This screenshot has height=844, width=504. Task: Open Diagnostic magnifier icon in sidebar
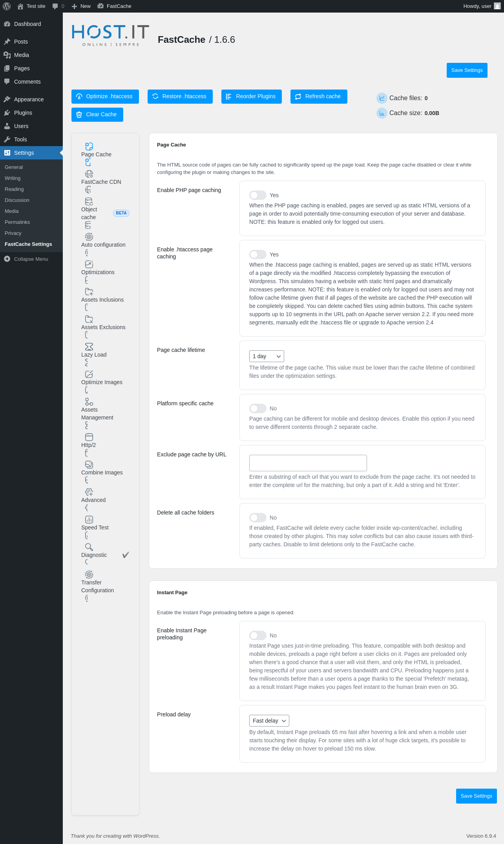click(x=89, y=547)
